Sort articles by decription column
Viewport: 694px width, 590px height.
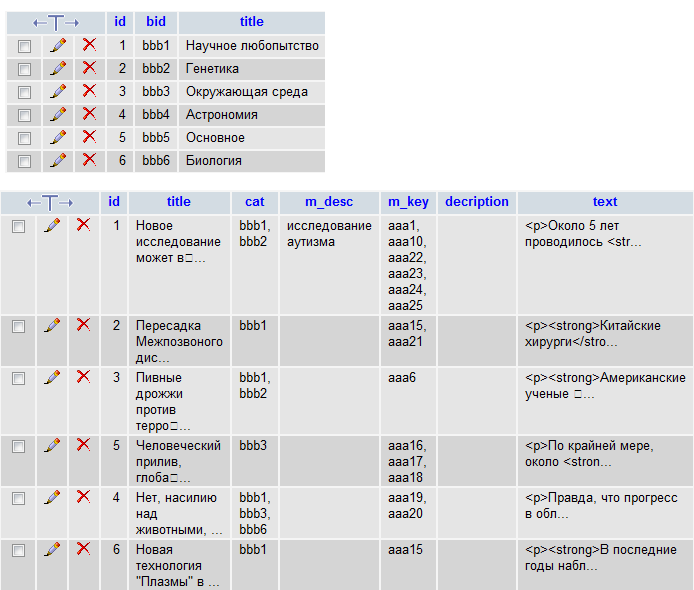tap(477, 202)
